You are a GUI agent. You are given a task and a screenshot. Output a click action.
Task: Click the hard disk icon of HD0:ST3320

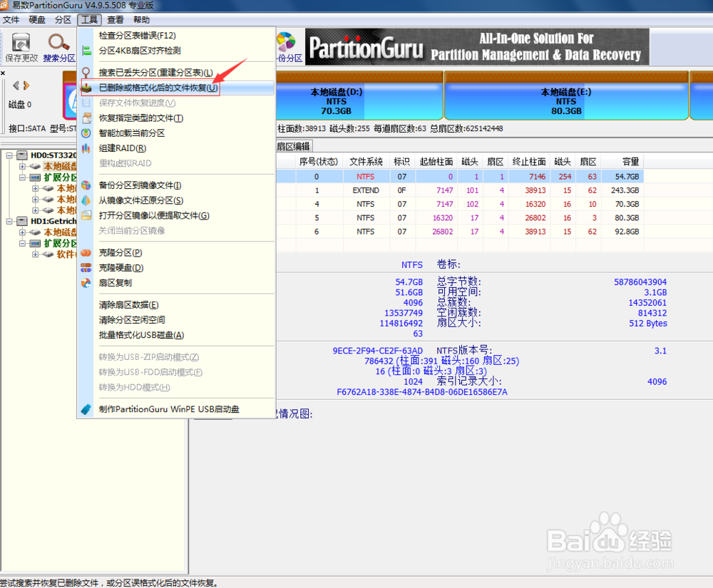click(x=22, y=155)
